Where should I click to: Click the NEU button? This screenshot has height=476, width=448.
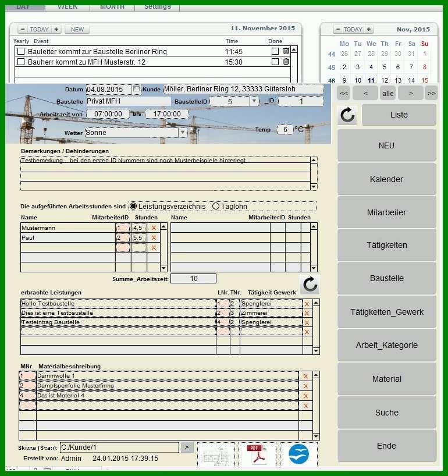coord(386,145)
